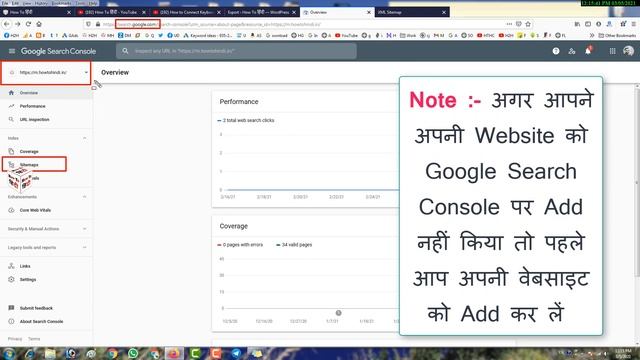Go to the browser home page

[x=39, y=24]
